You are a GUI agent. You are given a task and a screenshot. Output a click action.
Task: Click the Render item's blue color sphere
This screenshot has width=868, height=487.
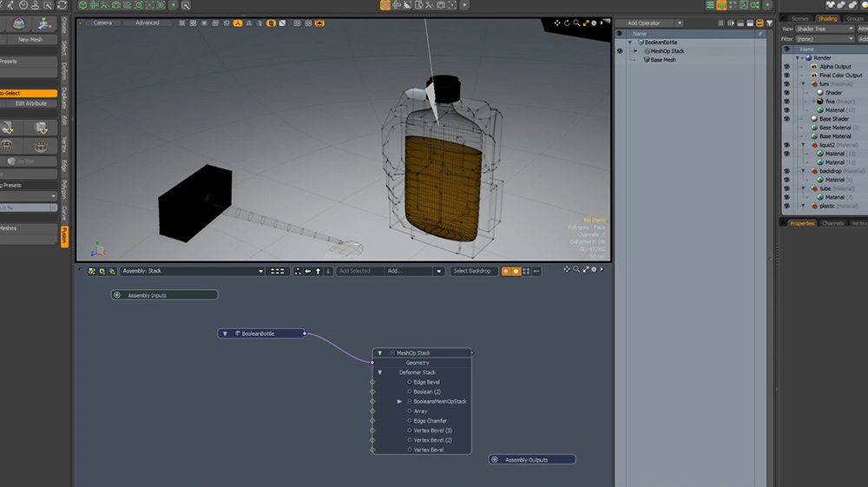coord(809,58)
